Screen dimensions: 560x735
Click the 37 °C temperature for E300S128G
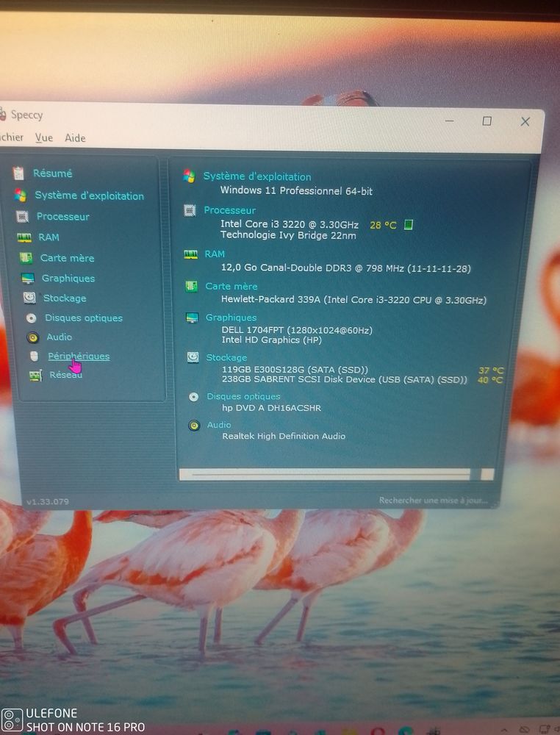pyautogui.click(x=491, y=370)
